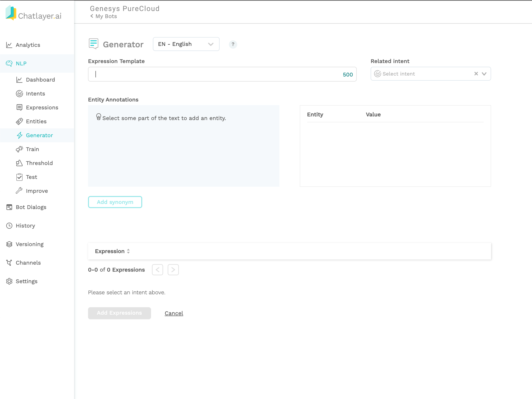This screenshot has height=399, width=532.
Task: Open the Expressions submenu item
Action: [37, 108]
